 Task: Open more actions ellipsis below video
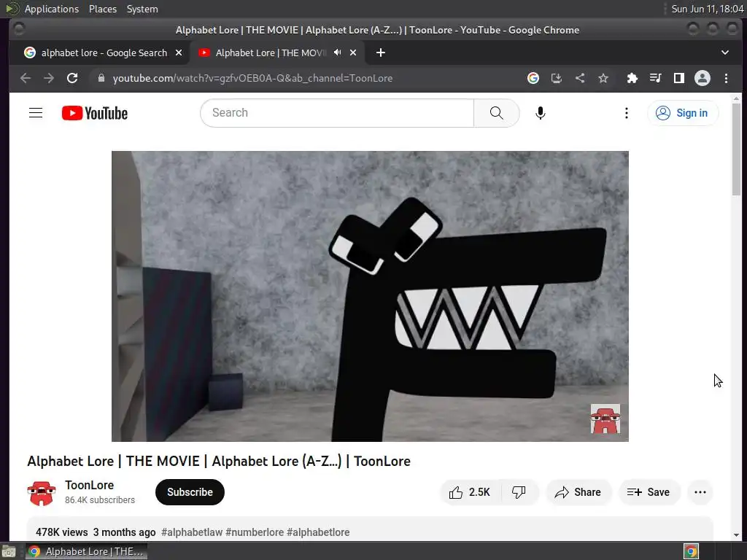pos(700,492)
